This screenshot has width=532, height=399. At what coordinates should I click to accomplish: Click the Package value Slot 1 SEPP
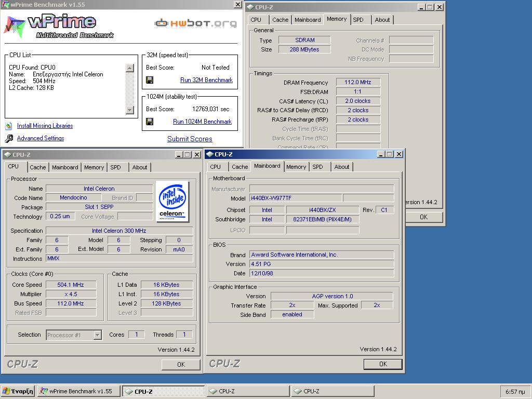tap(99, 207)
